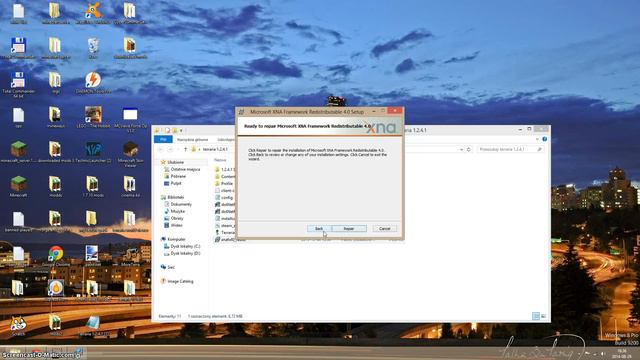The width and height of the screenshot is (640, 360).
Task: Open the Recycle Bin desktop icon
Action: pyautogui.click(x=93, y=48)
